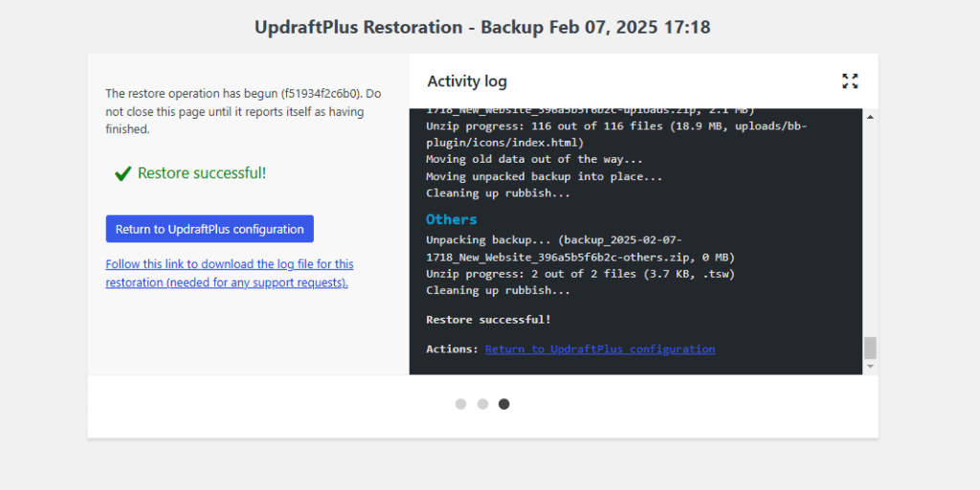980x490 pixels.
Task: Go to the second progress step dot
Action: click(482, 404)
